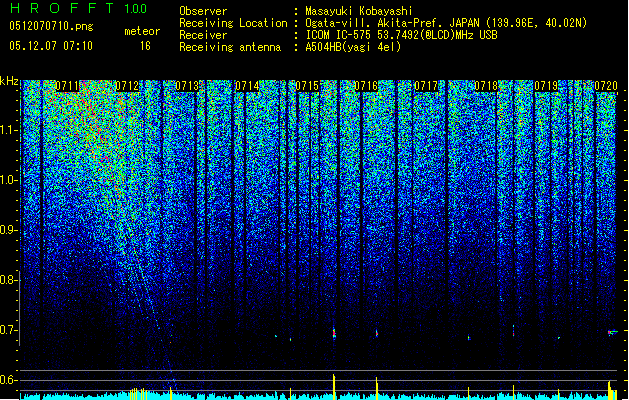The width and height of the screenshot is (629, 400).
Task: Click the bright meteor echo just after 0715
Action: [334, 333]
